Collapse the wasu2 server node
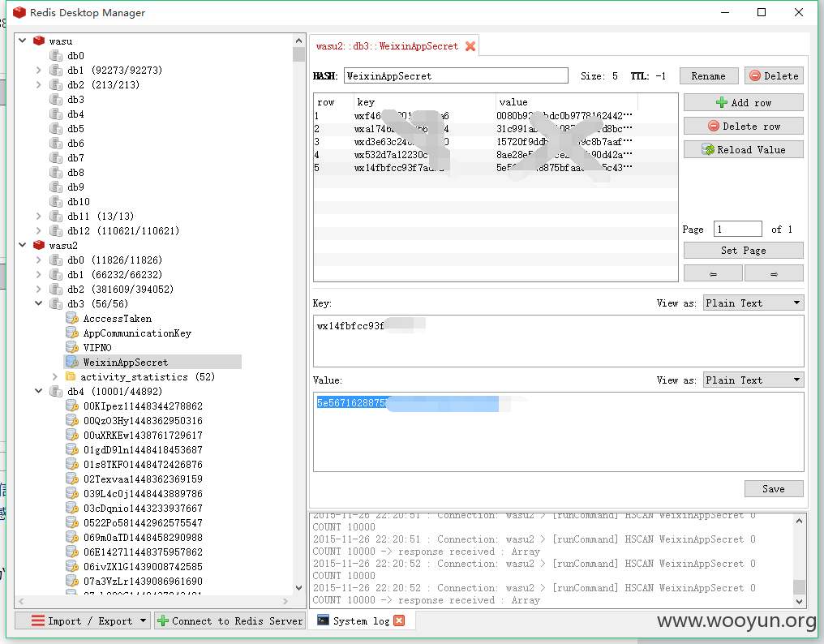Viewport: 824px width, 644px height. click(x=23, y=245)
